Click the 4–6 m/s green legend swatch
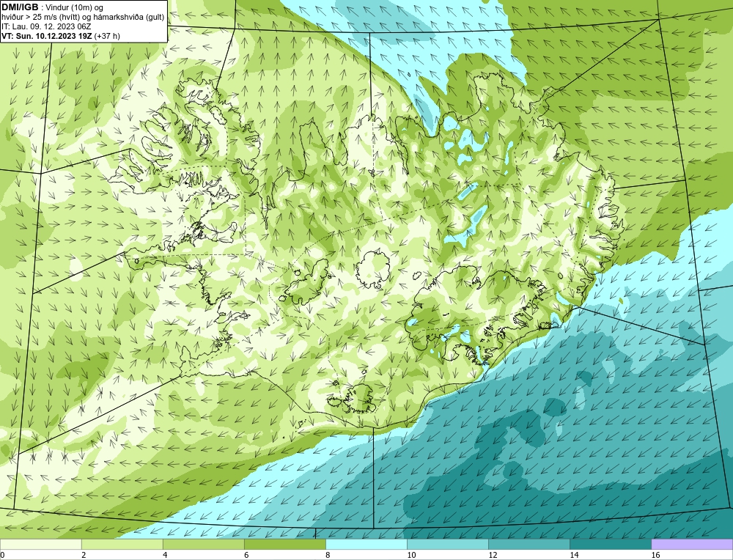 click(x=203, y=544)
